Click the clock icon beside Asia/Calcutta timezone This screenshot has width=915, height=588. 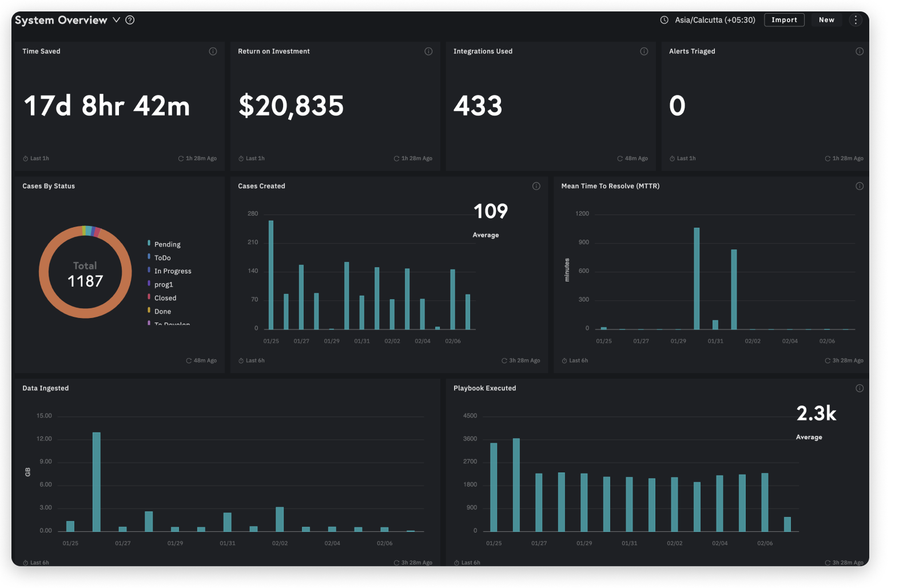(664, 20)
